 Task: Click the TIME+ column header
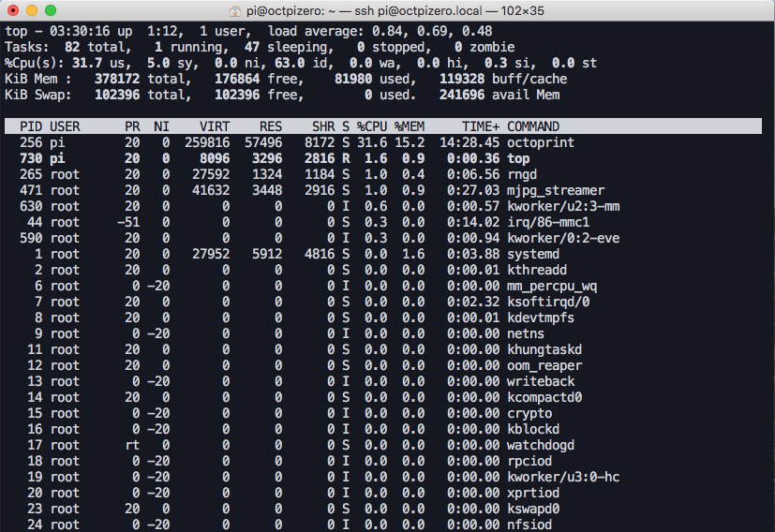481,126
